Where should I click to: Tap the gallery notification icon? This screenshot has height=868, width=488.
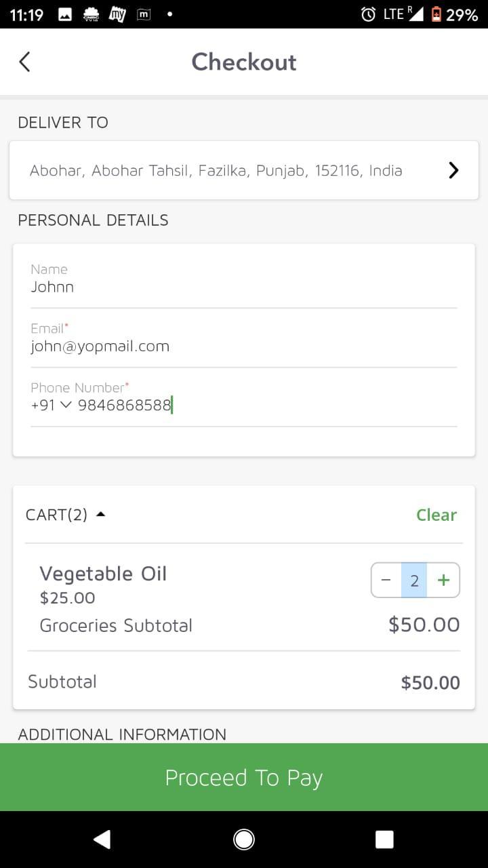coord(65,14)
